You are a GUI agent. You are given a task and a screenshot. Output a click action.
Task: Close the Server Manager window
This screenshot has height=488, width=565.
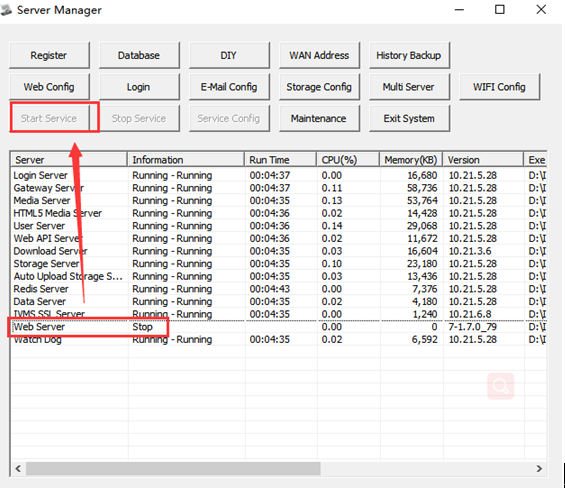click(541, 10)
